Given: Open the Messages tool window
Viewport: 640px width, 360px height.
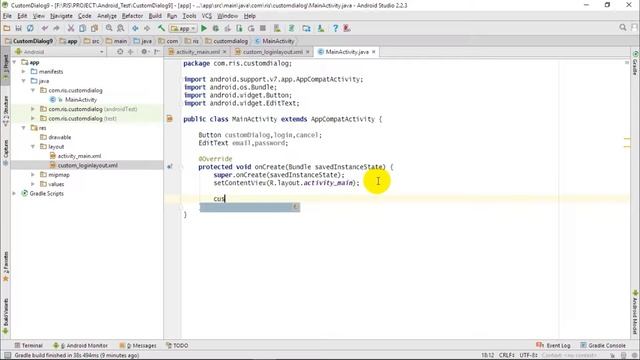Looking at the screenshot, I should 138,345.
